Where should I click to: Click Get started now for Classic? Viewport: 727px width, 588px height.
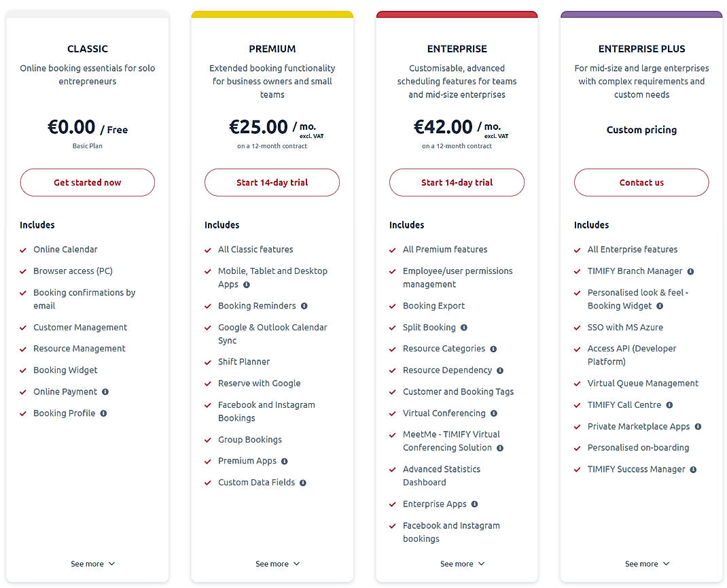pos(87,182)
